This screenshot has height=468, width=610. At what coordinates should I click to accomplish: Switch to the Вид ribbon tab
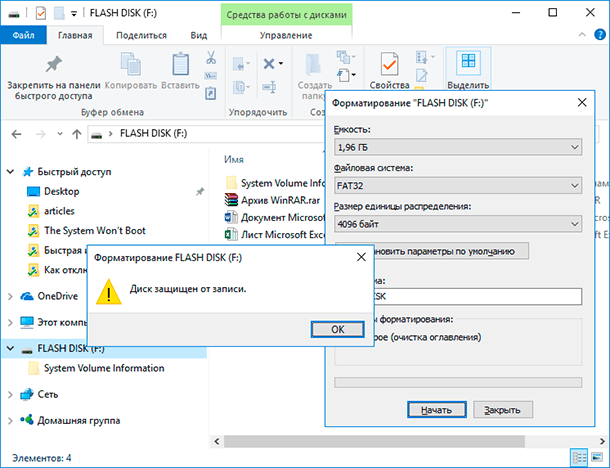coord(198,35)
